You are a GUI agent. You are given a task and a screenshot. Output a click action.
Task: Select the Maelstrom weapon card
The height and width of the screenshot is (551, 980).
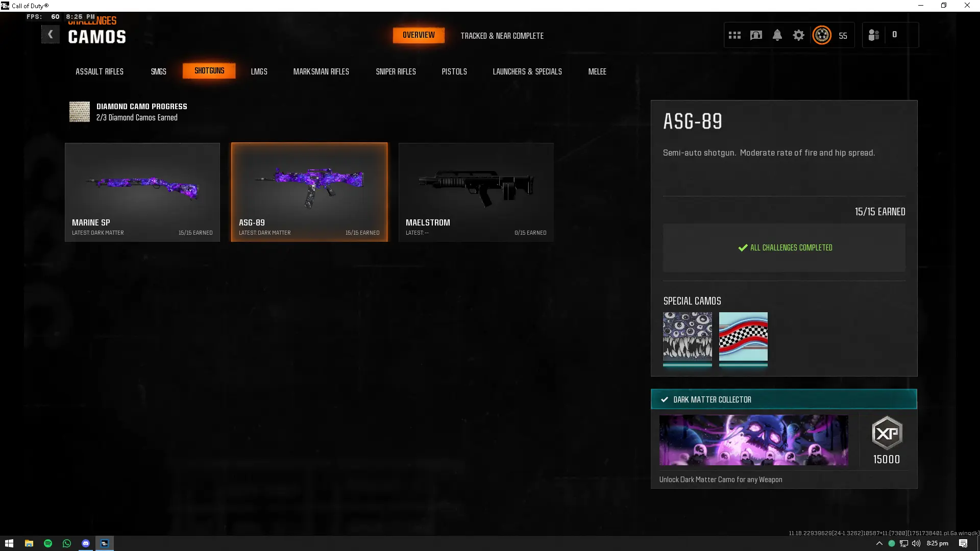[x=476, y=192]
